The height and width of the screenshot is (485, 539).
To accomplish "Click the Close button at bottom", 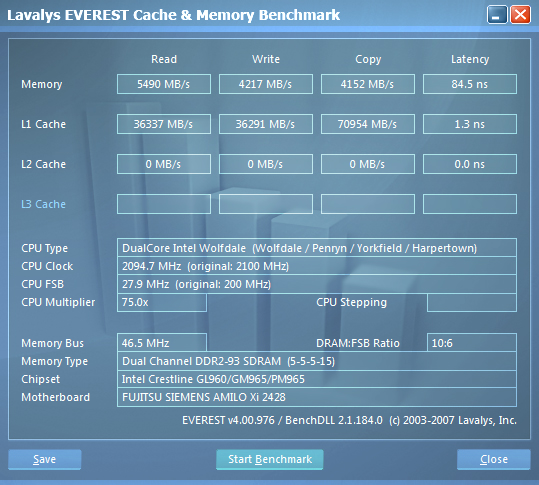I will coord(494,459).
